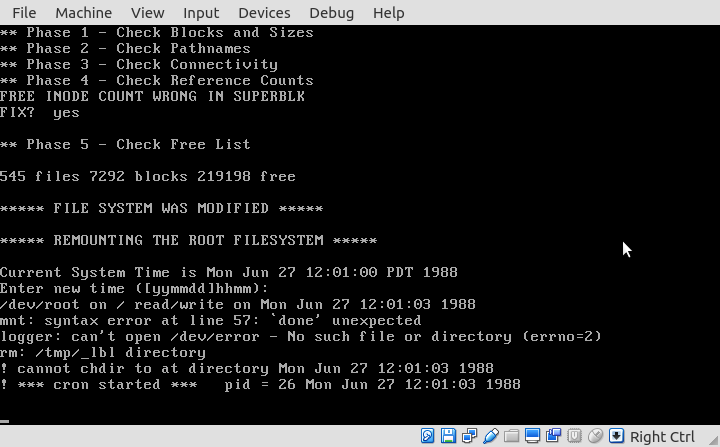Click the keyboard capture arrow icon
Image resolution: width=720 pixels, height=447 pixels.
point(617,436)
